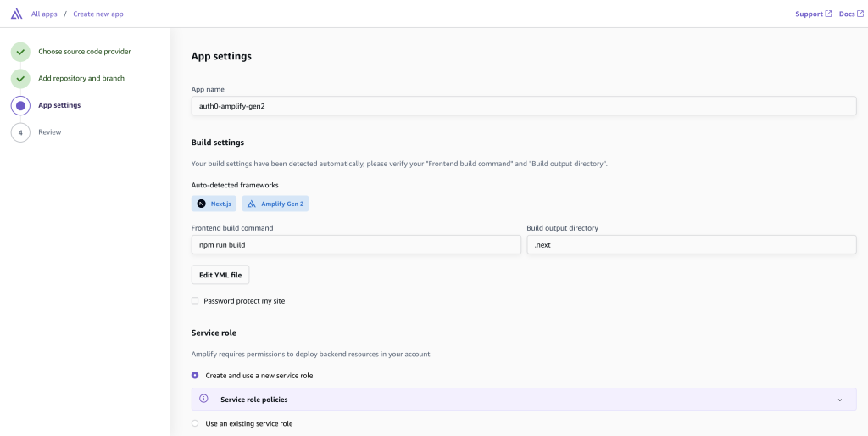Click the checkmark for Add repository and branch
The height and width of the screenshot is (436, 868).
20,79
